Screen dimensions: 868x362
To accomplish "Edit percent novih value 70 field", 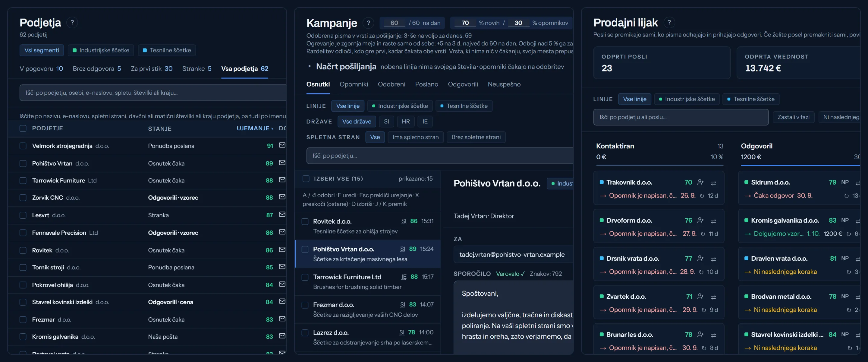I will click(x=465, y=23).
